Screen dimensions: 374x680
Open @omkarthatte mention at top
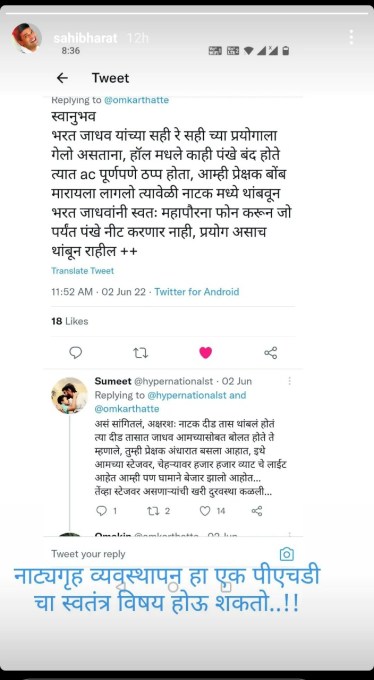pos(136,100)
